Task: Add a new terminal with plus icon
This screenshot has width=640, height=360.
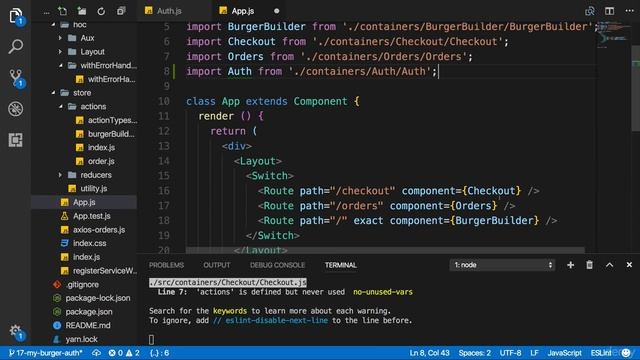Action: (571, 265)
